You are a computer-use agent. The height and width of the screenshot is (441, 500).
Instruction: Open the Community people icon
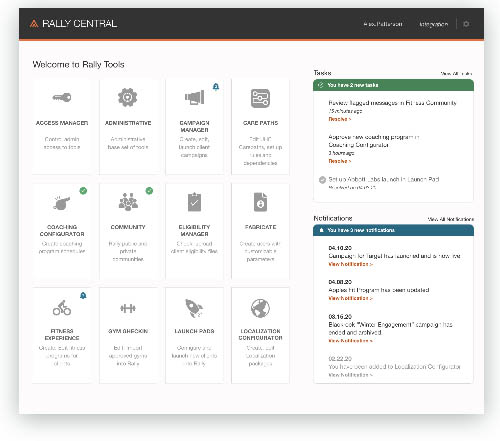pos(128,202)
